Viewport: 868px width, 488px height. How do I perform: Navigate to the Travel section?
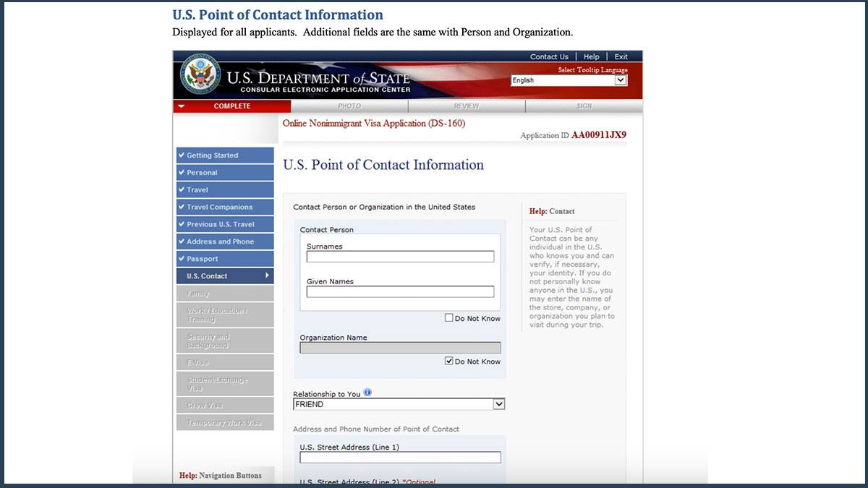225,190
